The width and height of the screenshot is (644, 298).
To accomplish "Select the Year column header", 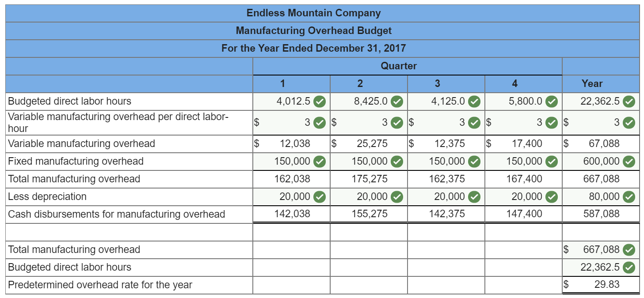I will (x=592, y=83).
